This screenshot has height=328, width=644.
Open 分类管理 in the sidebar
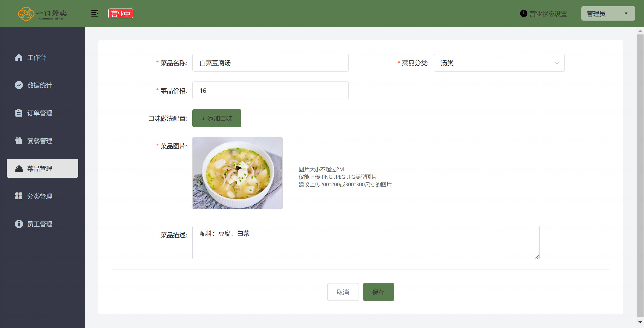tap(42, 196)
